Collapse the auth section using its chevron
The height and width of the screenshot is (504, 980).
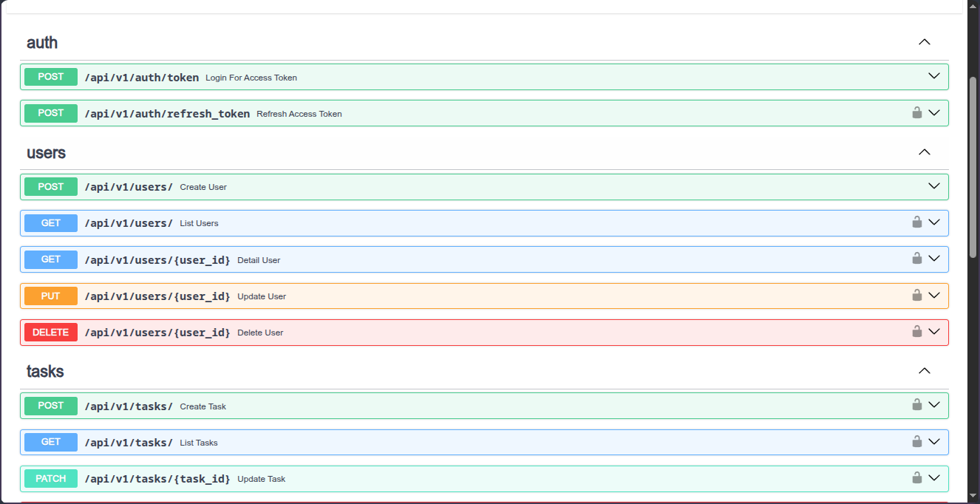point(924,42)
